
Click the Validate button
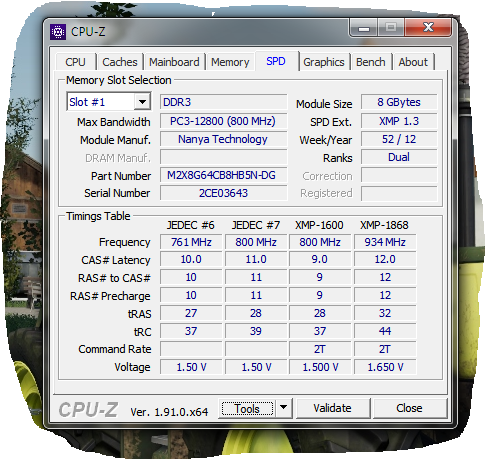coord(332,408)
